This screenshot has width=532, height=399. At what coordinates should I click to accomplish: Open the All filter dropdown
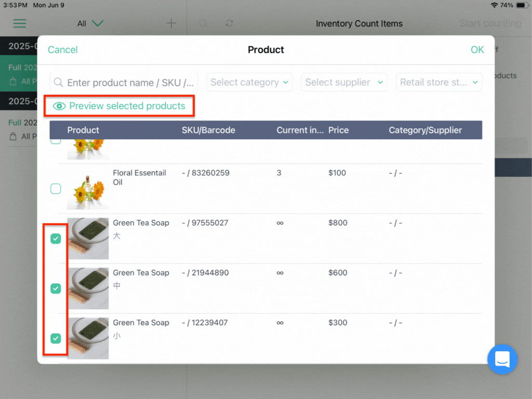[90, 23]
